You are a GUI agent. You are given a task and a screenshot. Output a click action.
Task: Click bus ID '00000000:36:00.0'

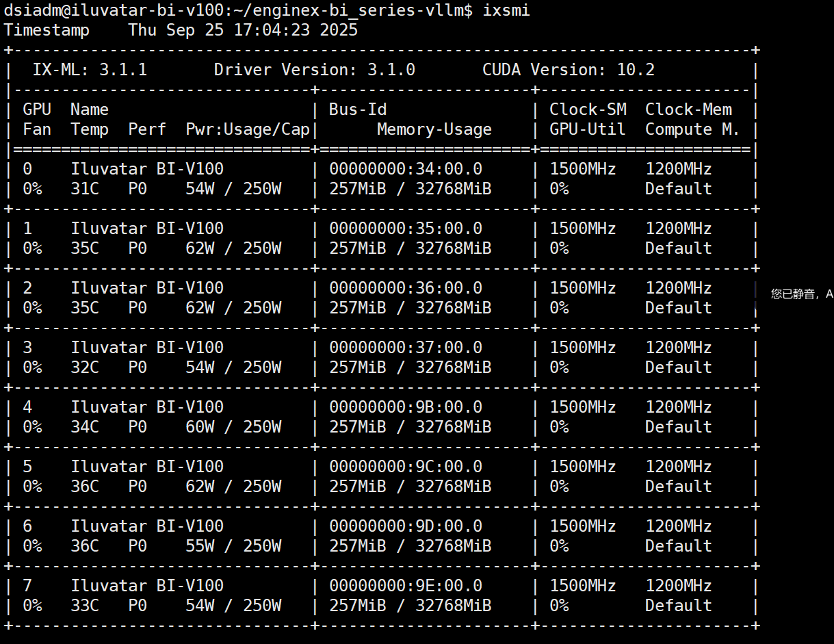pyautogui.click(x=406, y=288)
